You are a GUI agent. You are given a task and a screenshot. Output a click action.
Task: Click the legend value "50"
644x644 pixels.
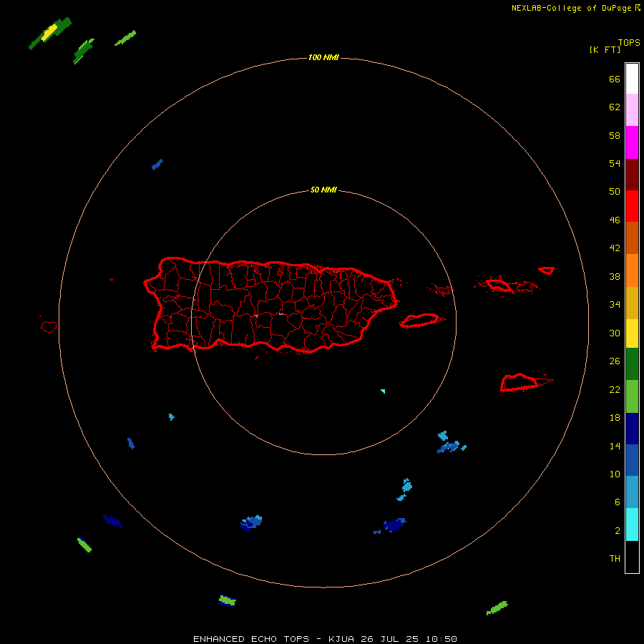[615, 191]
